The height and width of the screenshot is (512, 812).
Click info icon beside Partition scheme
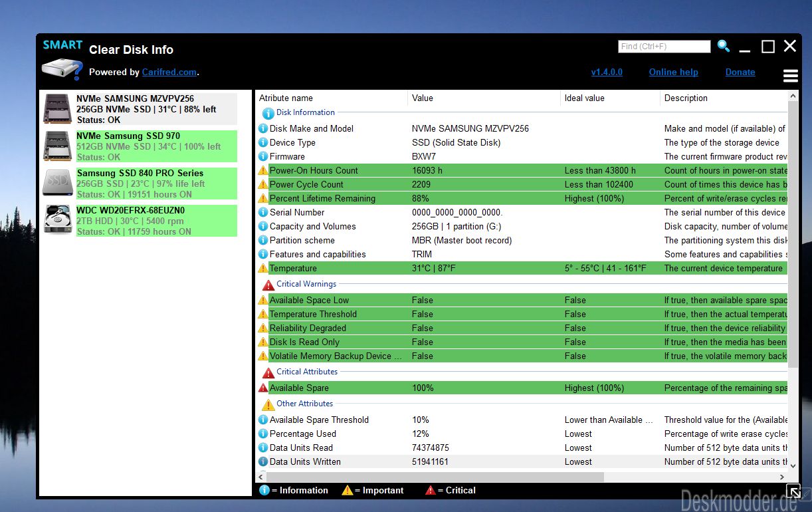coord(263,240)
